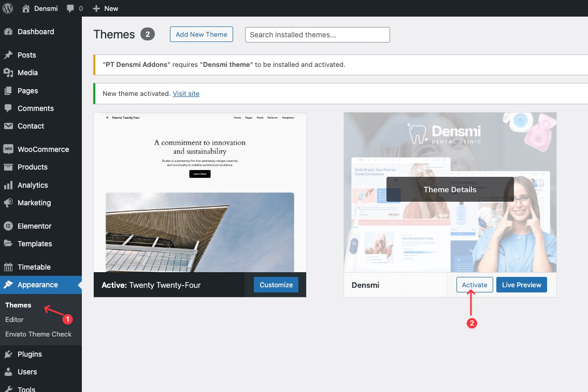The image size is (588, 392).
Task: Open Media library icon in sidebar
Action: click(x=8, y=73)
